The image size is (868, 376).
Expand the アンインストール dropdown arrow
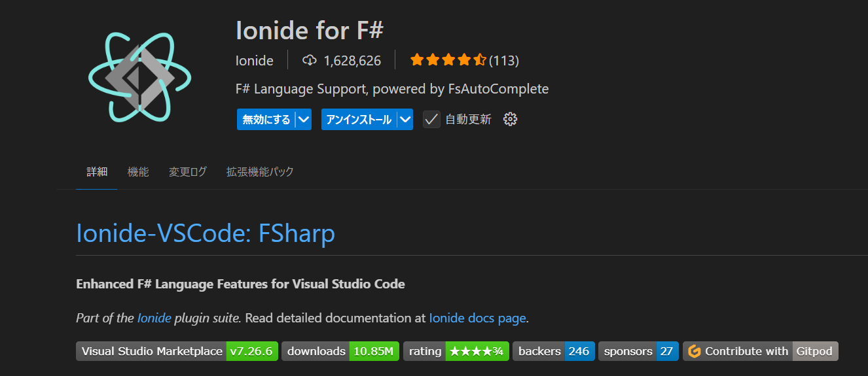click(405, 120)
